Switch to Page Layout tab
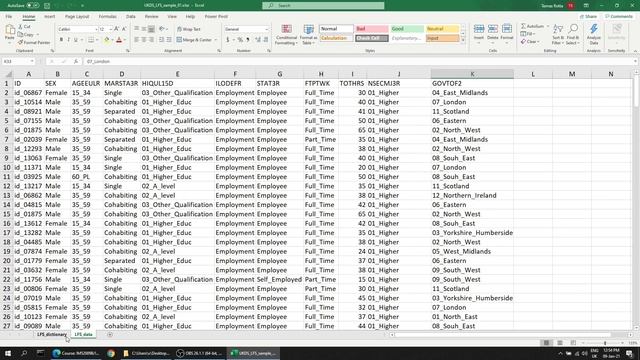640x360 pixels. (x=77, y=17)
